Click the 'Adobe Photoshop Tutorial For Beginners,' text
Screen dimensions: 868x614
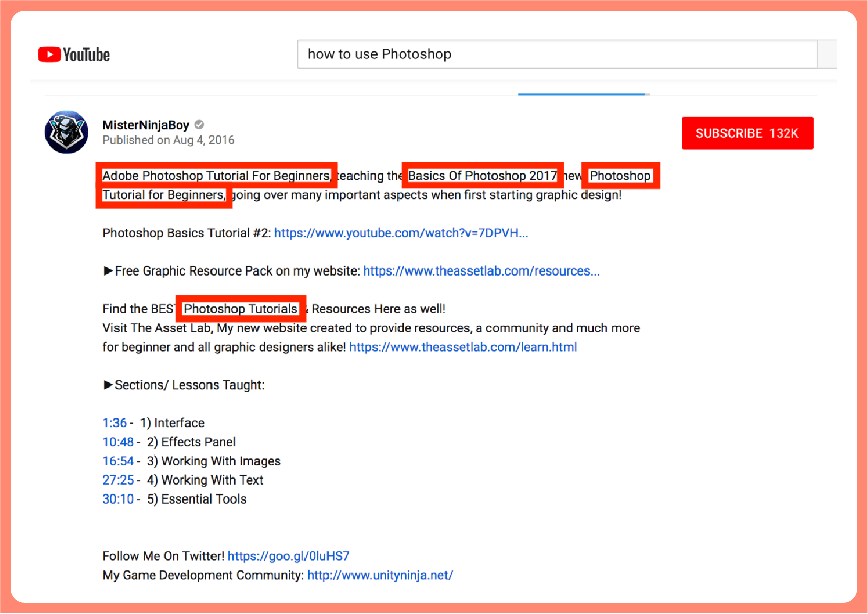click(217, 176)
